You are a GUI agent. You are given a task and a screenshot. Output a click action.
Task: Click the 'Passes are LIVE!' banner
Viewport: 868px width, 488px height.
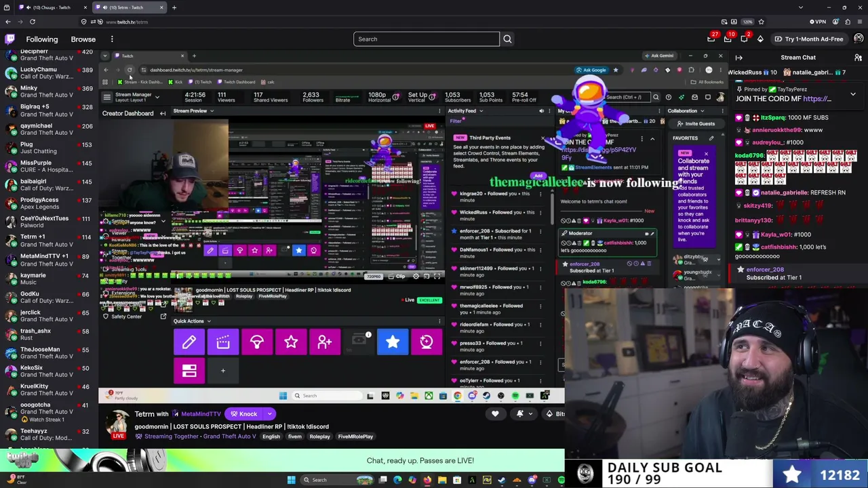[x=282, y=461]
